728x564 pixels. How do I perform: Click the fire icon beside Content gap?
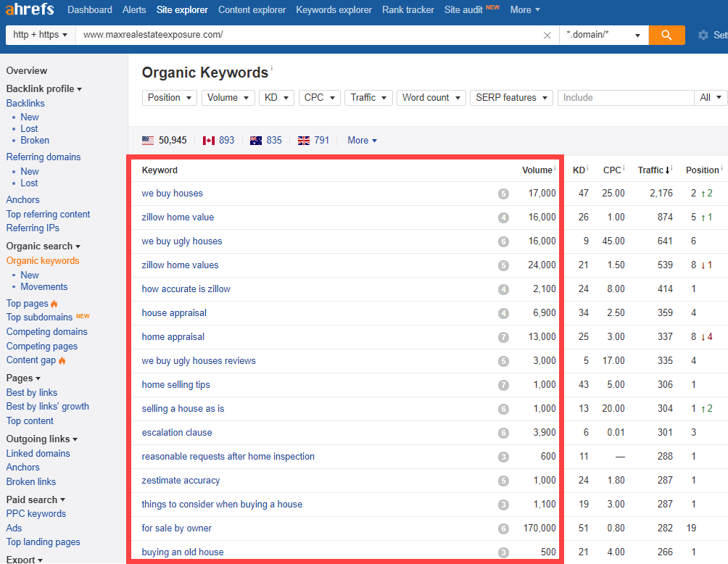62,360
